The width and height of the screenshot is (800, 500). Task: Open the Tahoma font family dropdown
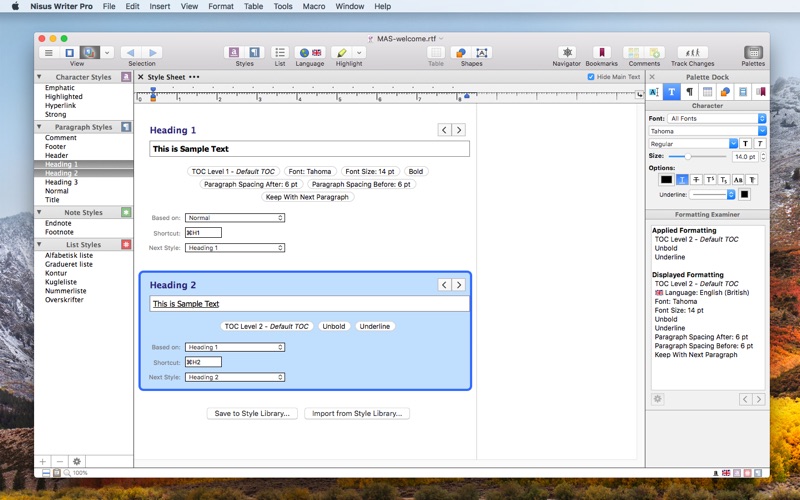[707, 131]
